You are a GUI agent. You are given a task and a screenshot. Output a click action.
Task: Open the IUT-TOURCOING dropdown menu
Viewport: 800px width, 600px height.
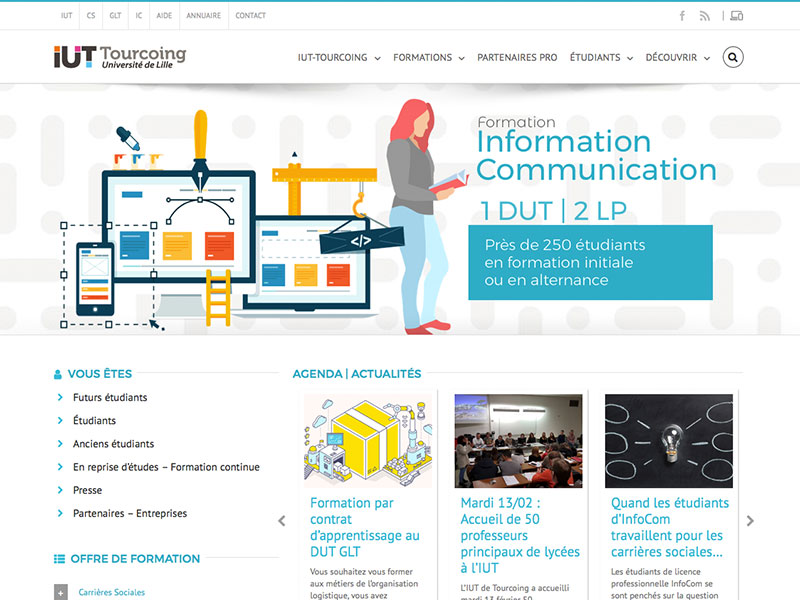(x=339, y=58)
